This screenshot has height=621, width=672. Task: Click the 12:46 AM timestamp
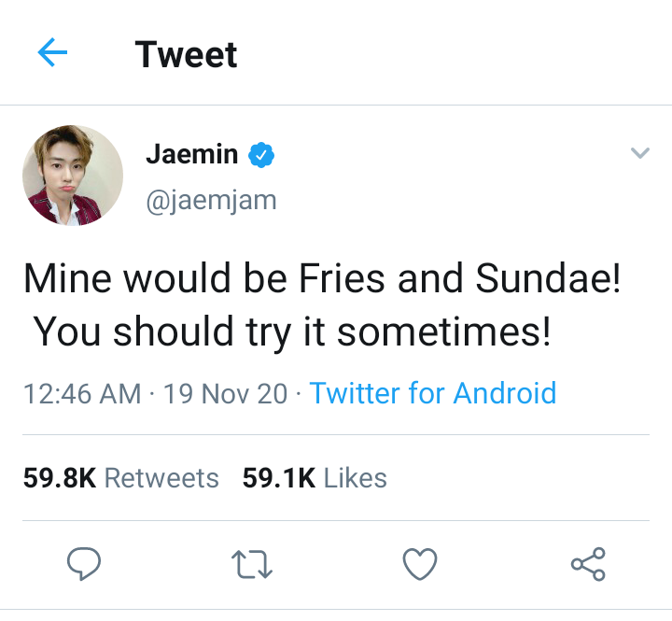tap(82, 393)
